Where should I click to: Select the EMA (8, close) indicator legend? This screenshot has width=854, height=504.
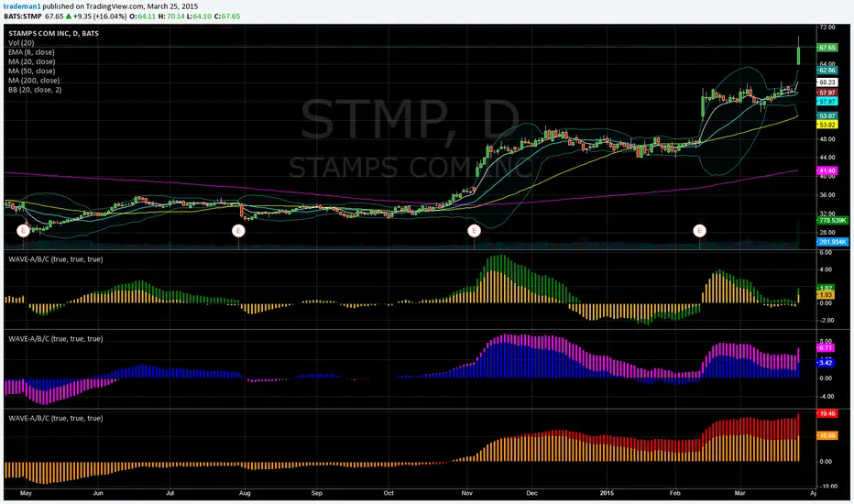[x=31, y=51]
